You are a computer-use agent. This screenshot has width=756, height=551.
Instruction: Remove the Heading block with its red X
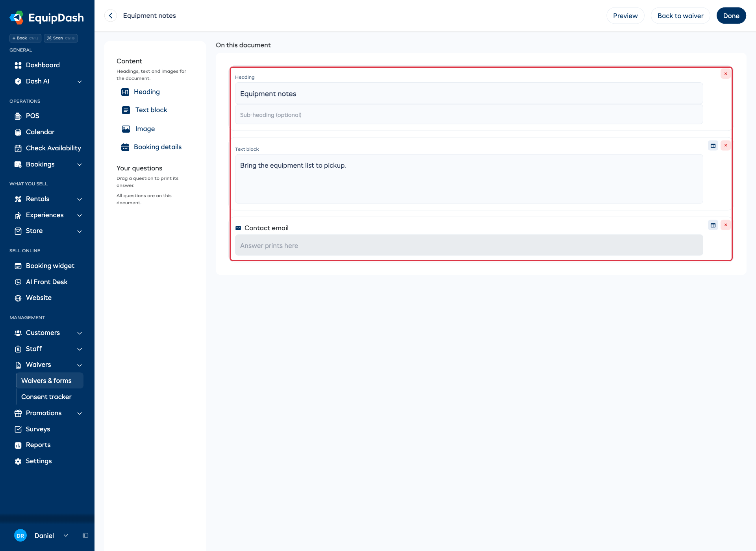click(x=726, y=74)
